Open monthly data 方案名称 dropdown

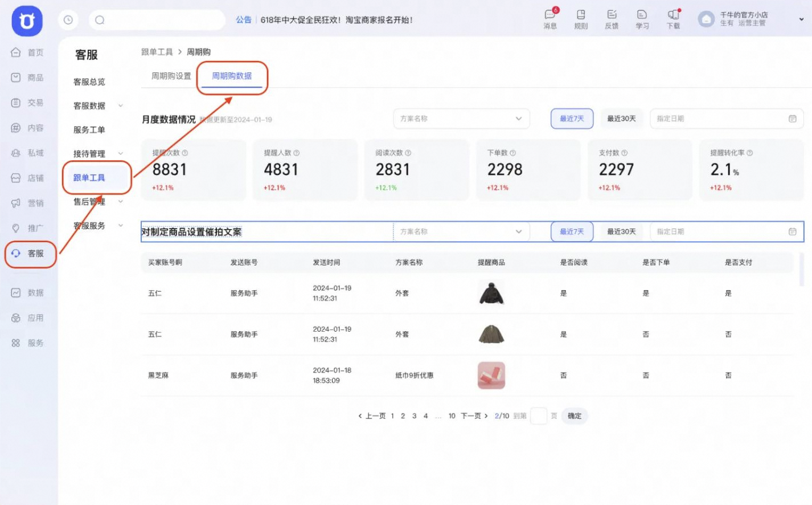461,119
